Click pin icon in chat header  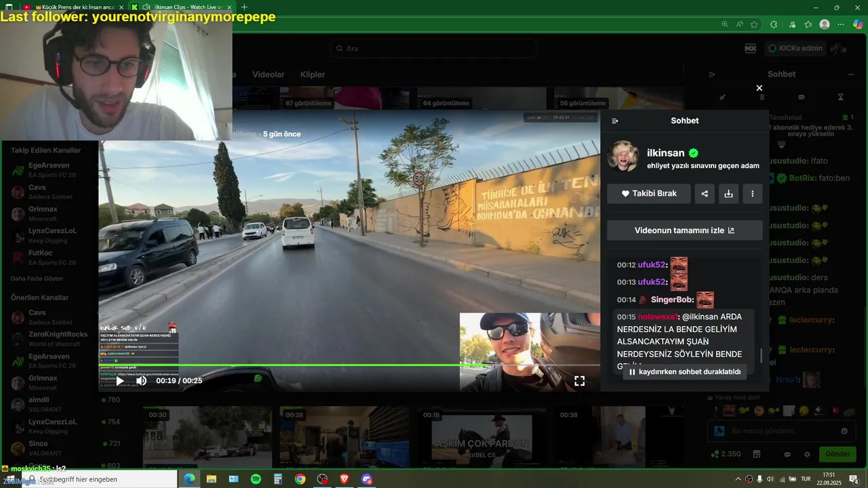point(723,98)
